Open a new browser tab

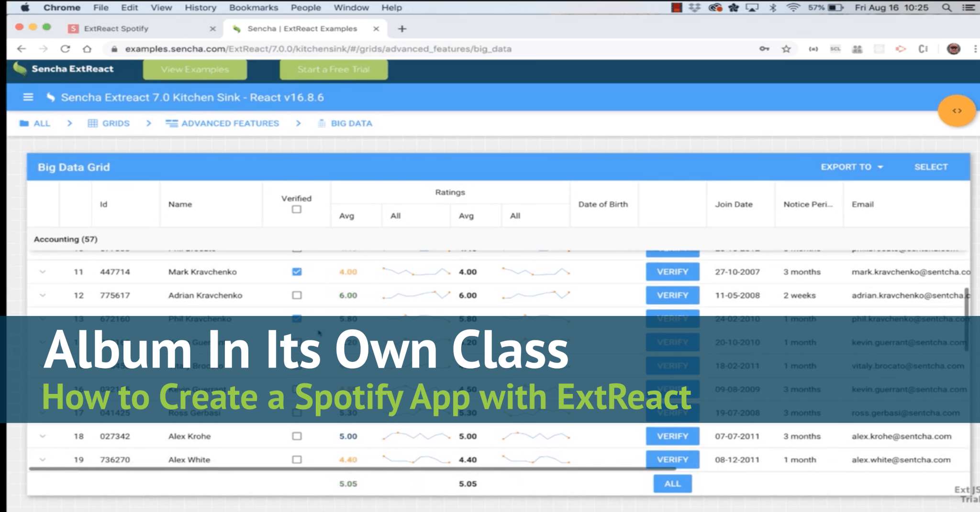tap(402, 29)
